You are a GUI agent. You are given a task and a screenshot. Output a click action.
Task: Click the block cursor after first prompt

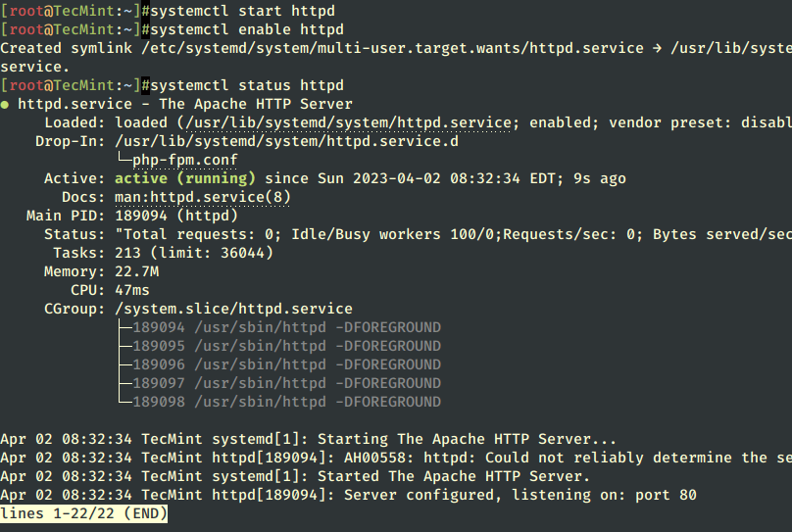tap(145, 11)
